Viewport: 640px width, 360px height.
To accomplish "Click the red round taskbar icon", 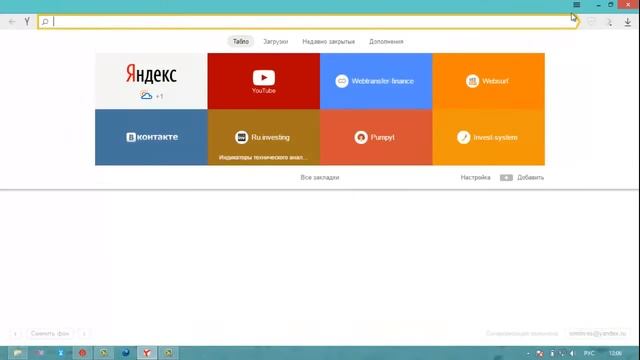I will 82,353.
